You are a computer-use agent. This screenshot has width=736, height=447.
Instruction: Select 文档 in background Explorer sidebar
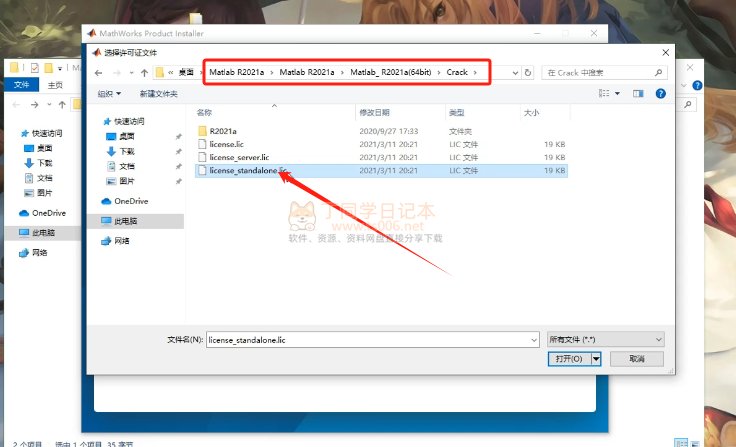(38, 178)
